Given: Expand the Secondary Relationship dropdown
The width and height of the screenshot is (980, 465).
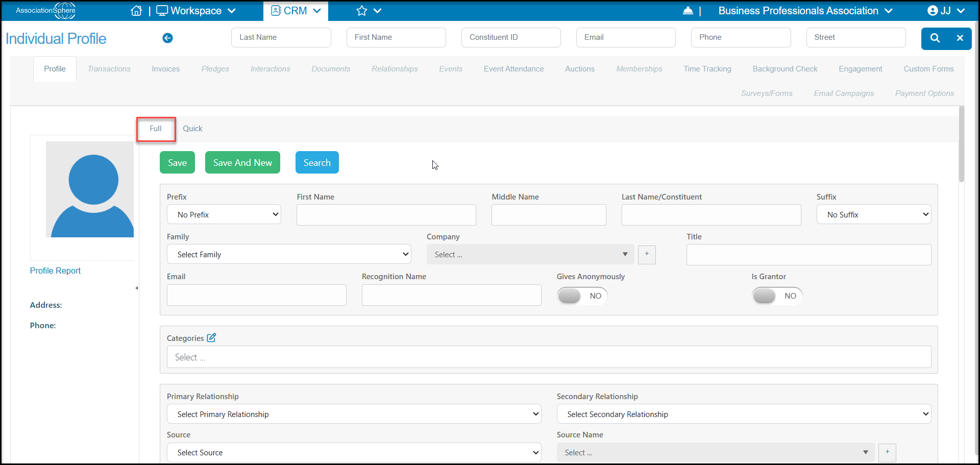Looking at the screenshot, I should [744, 414].
